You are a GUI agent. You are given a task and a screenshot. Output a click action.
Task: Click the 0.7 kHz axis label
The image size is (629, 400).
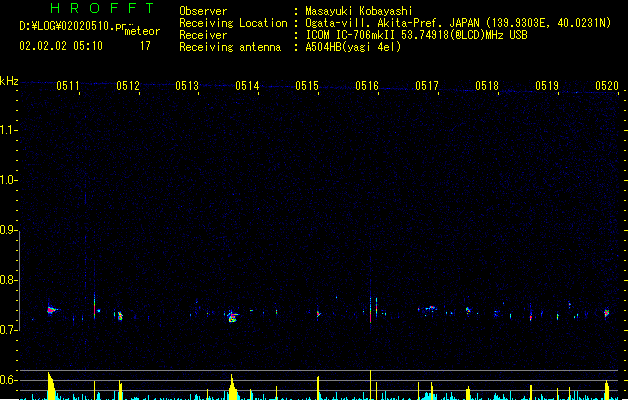(x=9, y=330)
